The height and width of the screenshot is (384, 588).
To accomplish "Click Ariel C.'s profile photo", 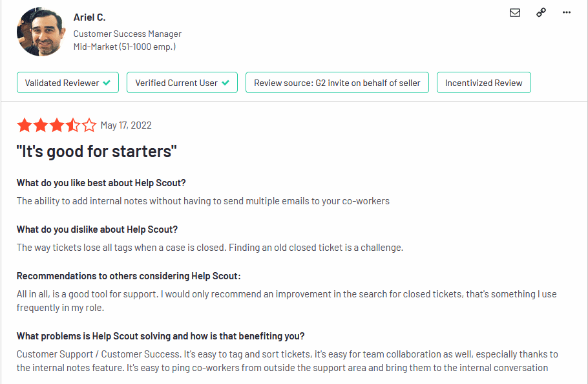I will tap(41, 32).
